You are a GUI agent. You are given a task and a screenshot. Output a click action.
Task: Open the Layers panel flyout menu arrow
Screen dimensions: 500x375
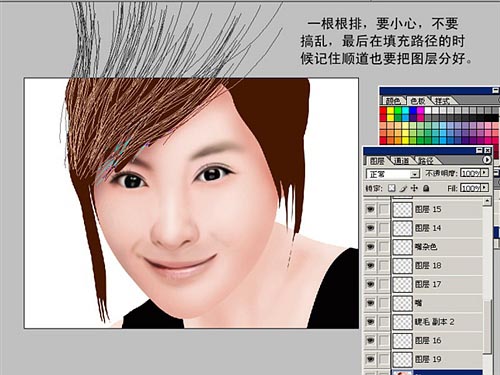(x=487, y=160)
